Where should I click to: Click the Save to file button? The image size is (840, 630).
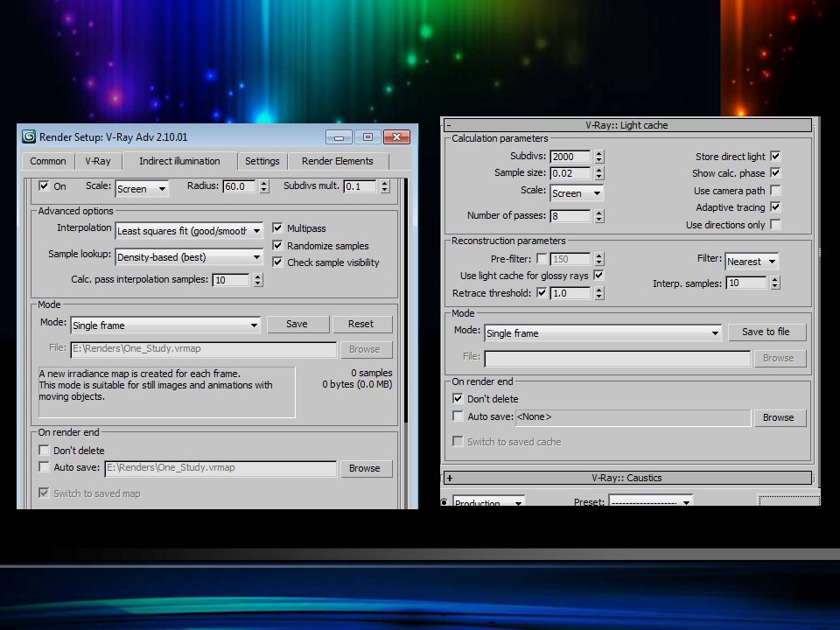(x=766, y=332)
